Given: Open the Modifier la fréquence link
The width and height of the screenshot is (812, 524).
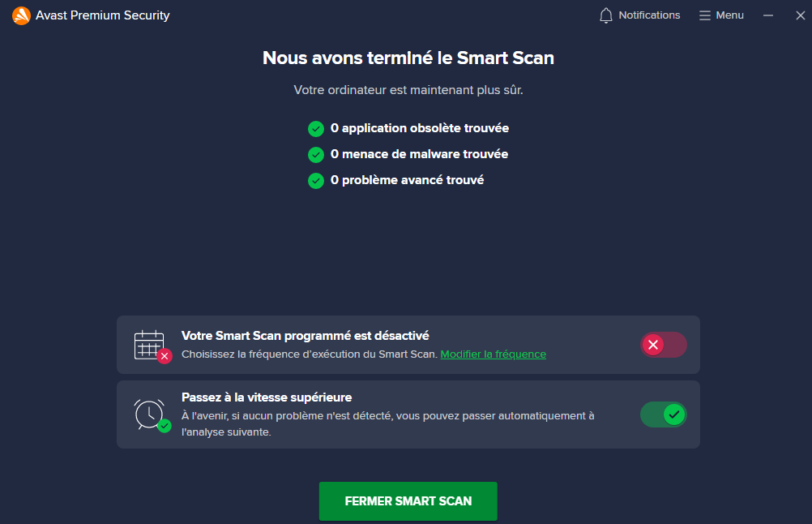Looking at the screenshot, I should coord(493,354).
